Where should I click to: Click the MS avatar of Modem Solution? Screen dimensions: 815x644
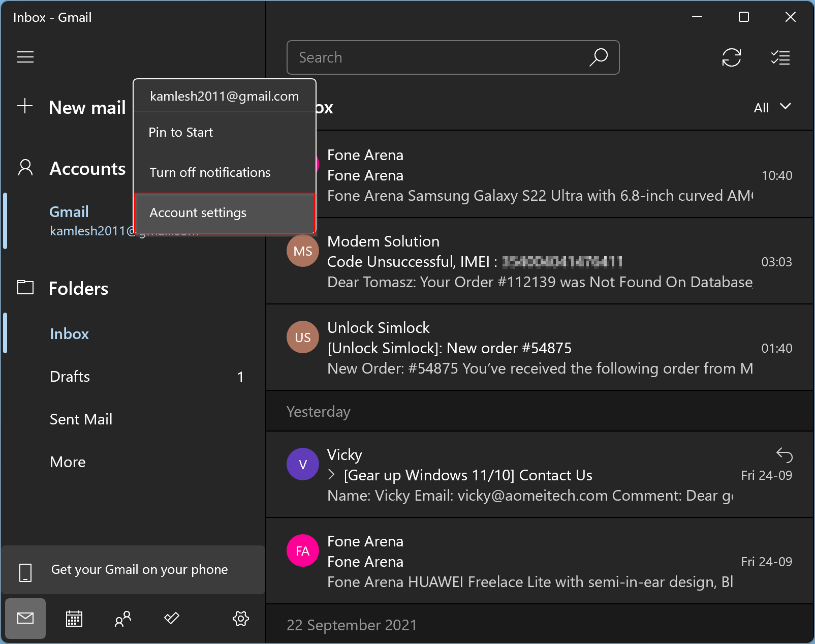point(303,251)
